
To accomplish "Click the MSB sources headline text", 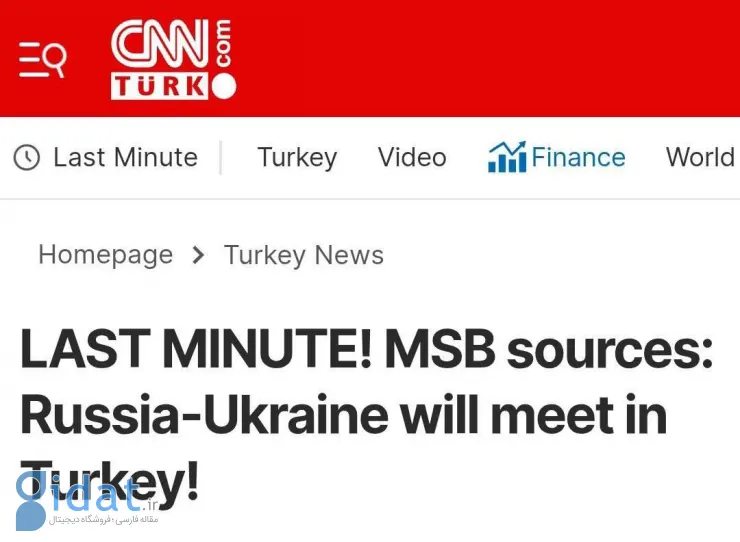I will tap(549, 350).
